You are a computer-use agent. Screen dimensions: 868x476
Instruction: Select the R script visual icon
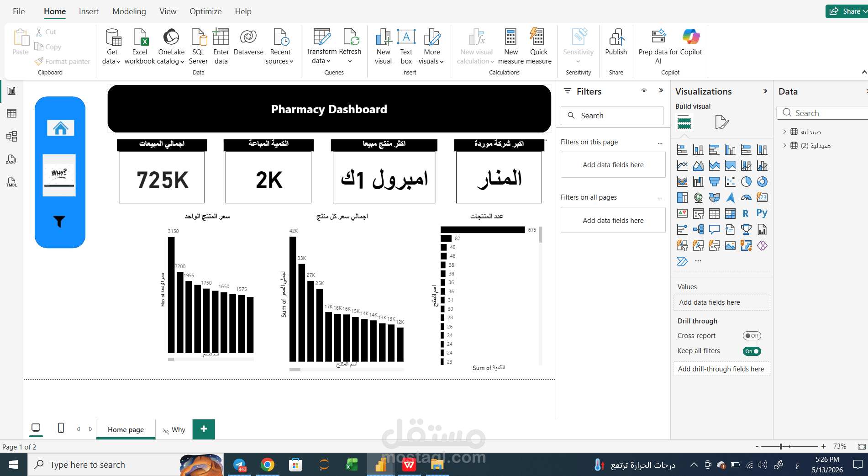[x=746, y=213]
